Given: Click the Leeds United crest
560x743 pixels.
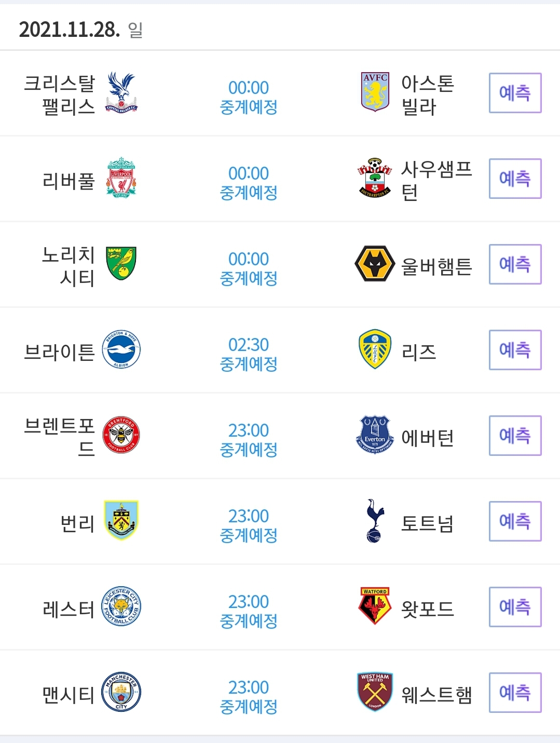Looking at the screenshot, I should point(375,349).
